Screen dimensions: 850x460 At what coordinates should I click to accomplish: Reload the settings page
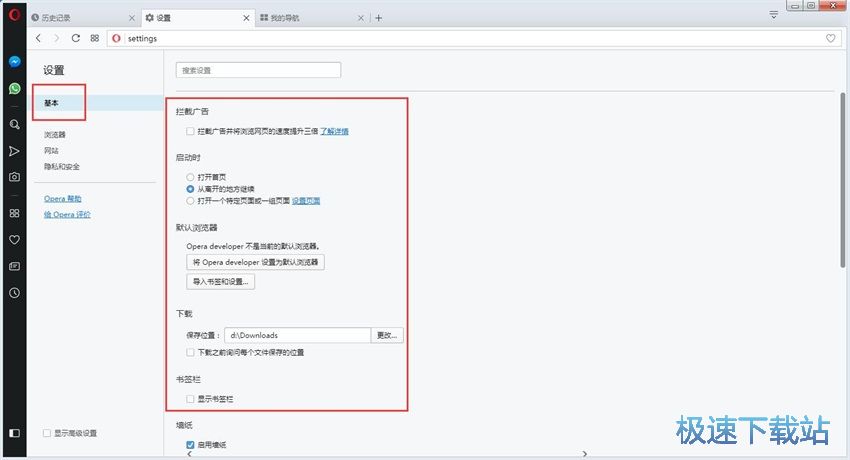click(x=76, y=38)
